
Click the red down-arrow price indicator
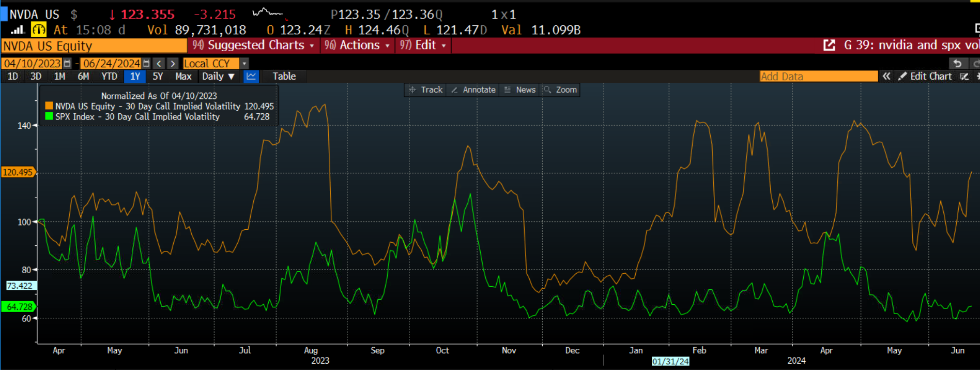click(112, 14)
